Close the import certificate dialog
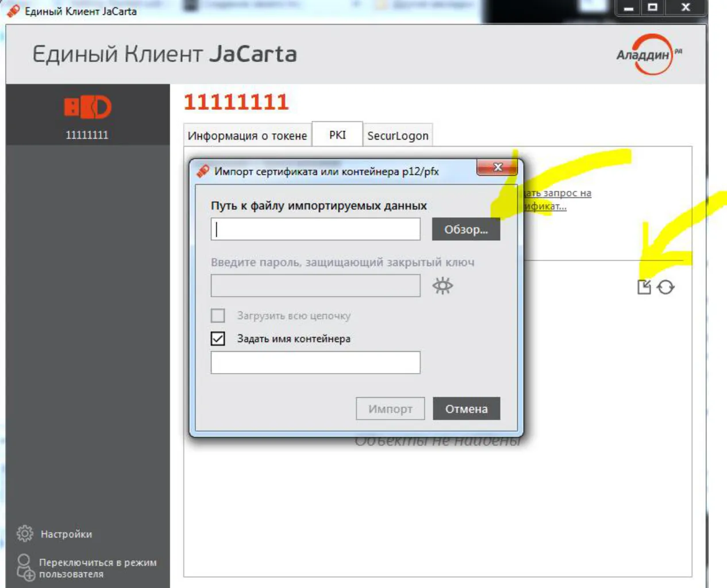This screenshot has height=588, width=727. pos(498,167)
